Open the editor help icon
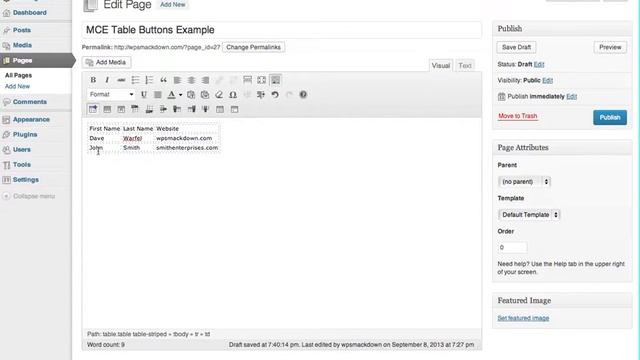Screen dimensions: 640x360 (x=303, y=95)
